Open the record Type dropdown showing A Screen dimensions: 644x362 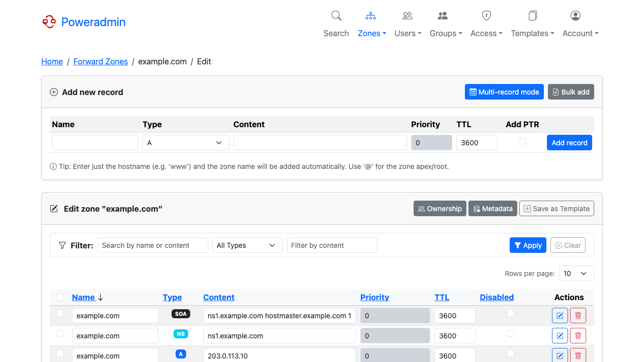(186, 142)
